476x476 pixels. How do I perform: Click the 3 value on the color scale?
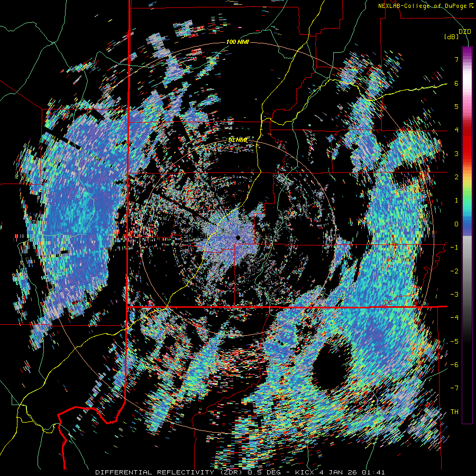coord(456,153)
